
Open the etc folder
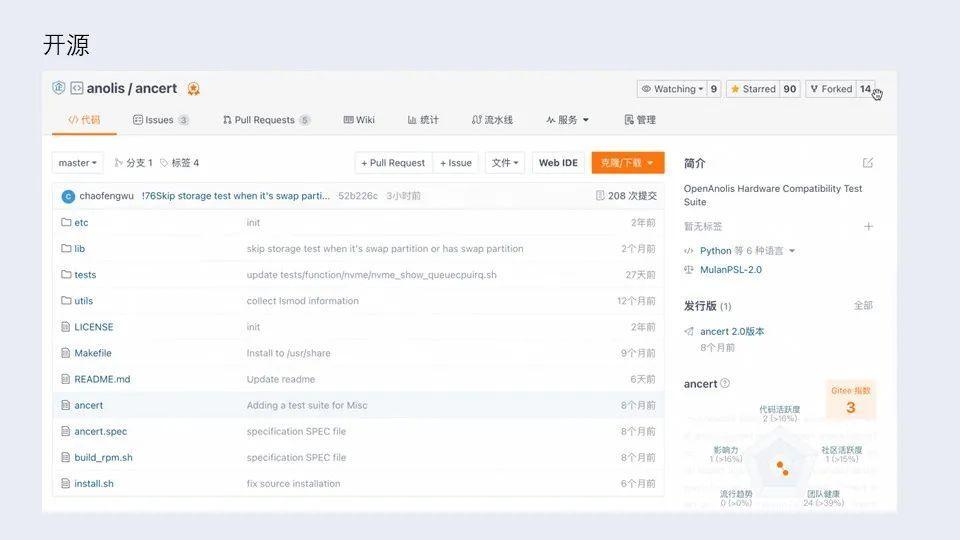81,222
